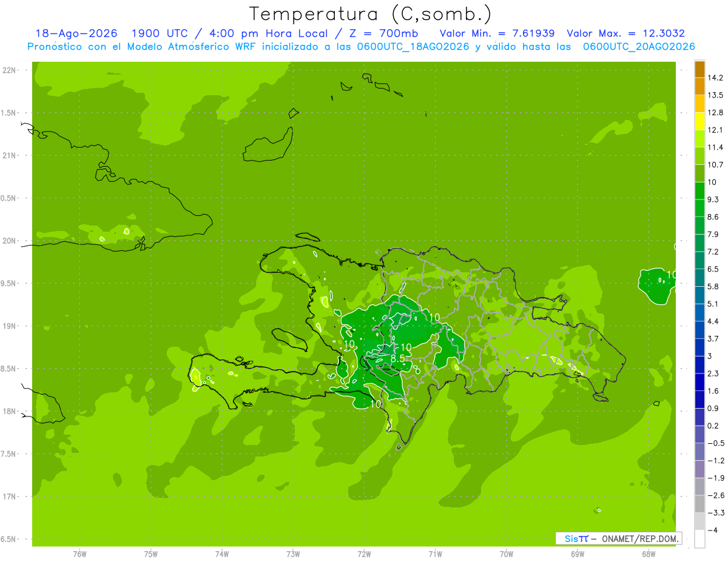Screen dimensions: 728x562
Task: Click 'Valor Min. = 7.61939' readout
Action: click(x=497, y=33)
